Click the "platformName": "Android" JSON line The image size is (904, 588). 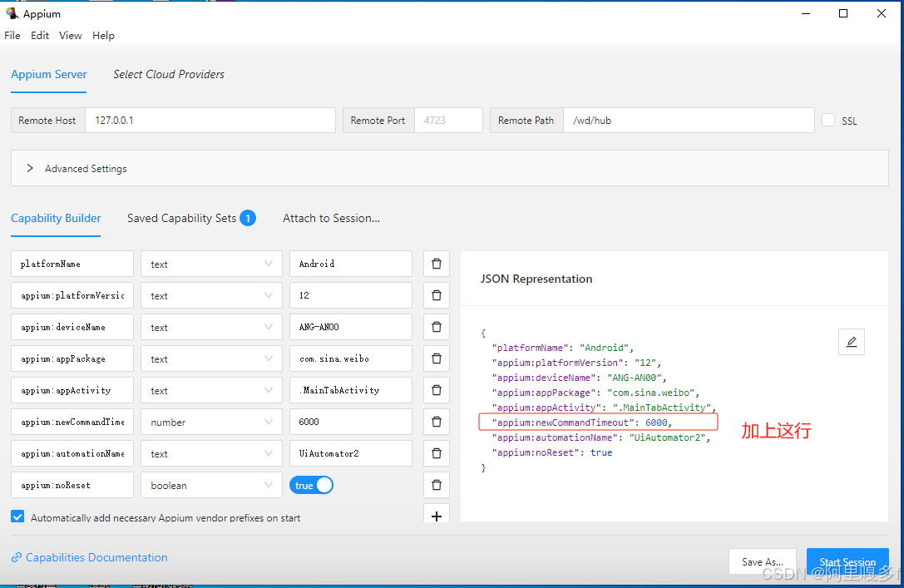563,348
